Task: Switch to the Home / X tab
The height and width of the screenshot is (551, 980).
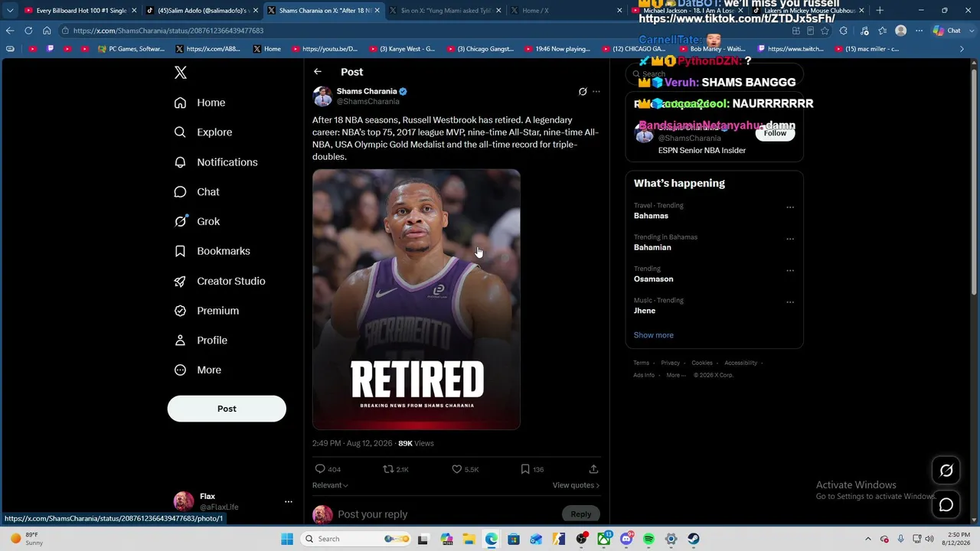Action: pos(567,11)
